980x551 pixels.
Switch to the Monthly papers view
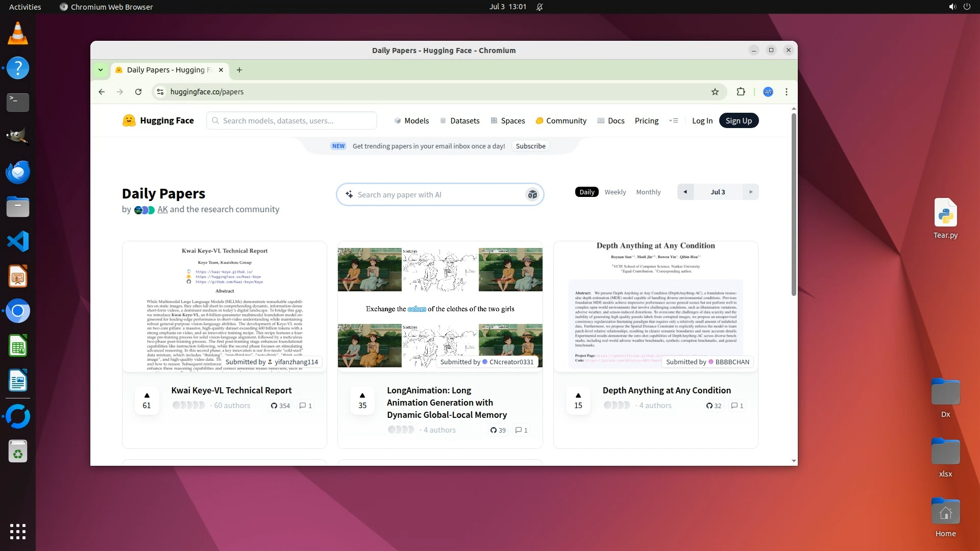tap(648, 192)
